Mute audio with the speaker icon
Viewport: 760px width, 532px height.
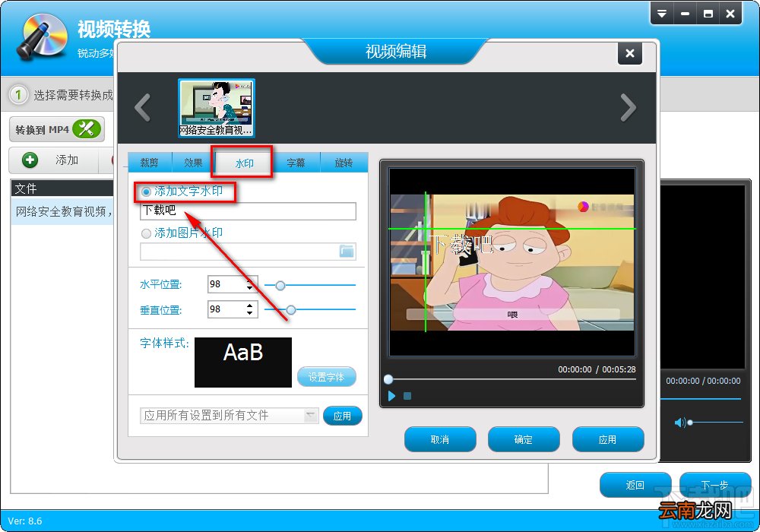pos(679,423)
